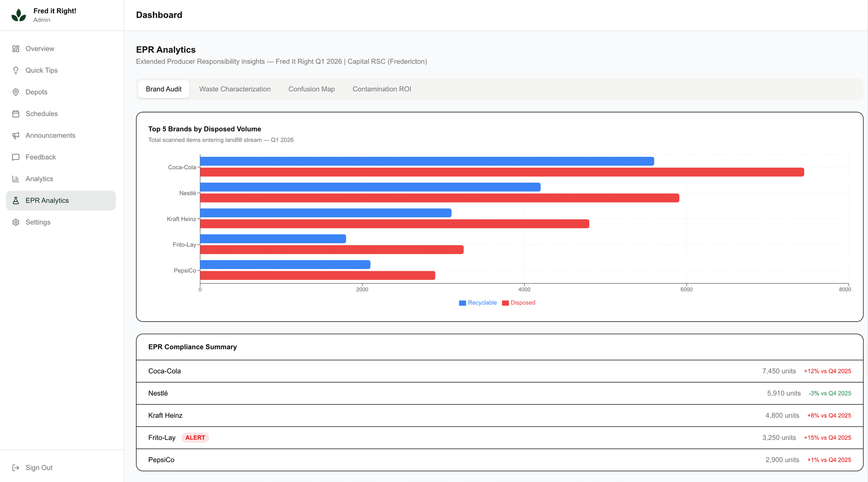Open the Analytics label in the sidebar
Viewport: 868px width, 482px height.
click(x=39, y=179)
